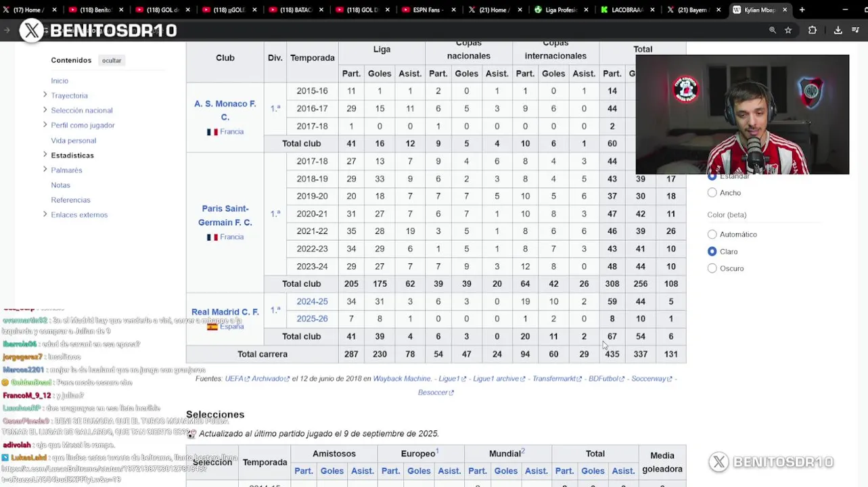Screen dimensions: 868x487
Task: Expand the Perfil como jugador chevron
Action: [x=45, y=125]
